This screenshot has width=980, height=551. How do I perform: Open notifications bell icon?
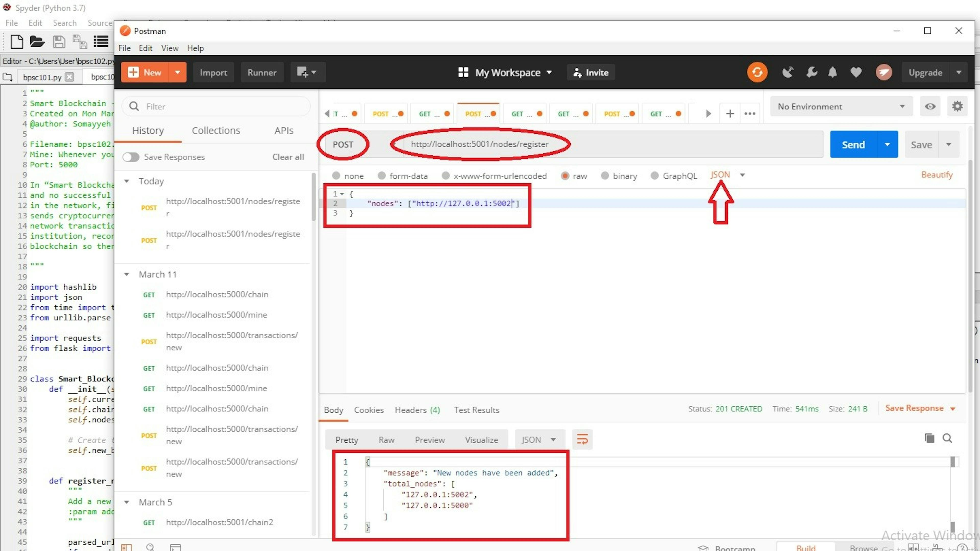[x=833, y=72]
